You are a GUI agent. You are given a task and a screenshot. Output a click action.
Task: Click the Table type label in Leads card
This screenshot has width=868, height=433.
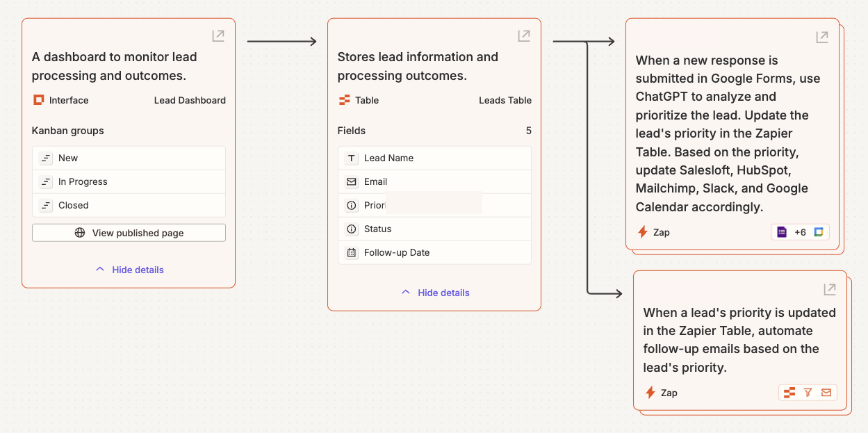[x=367, y=100]
